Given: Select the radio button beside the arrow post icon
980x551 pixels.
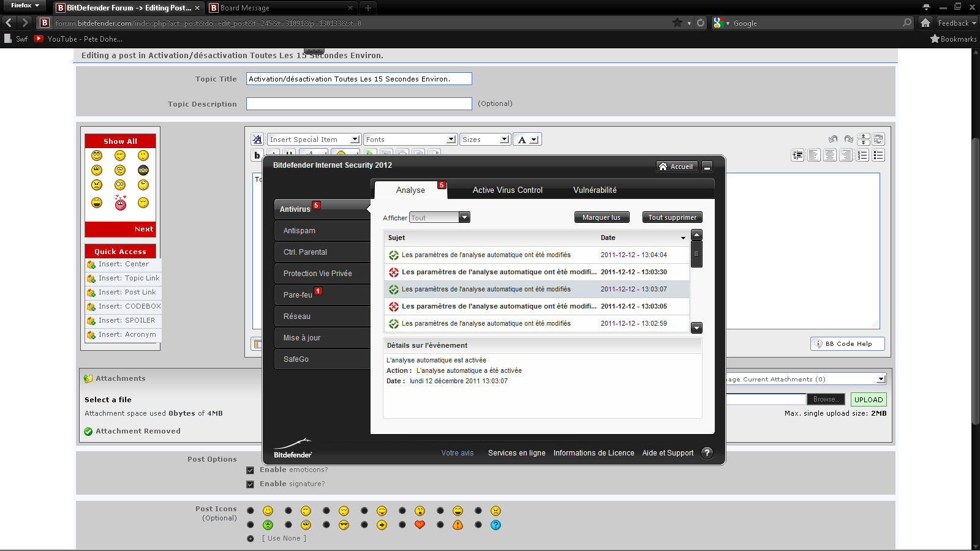Looking at the screenshot, I should 364,525.
